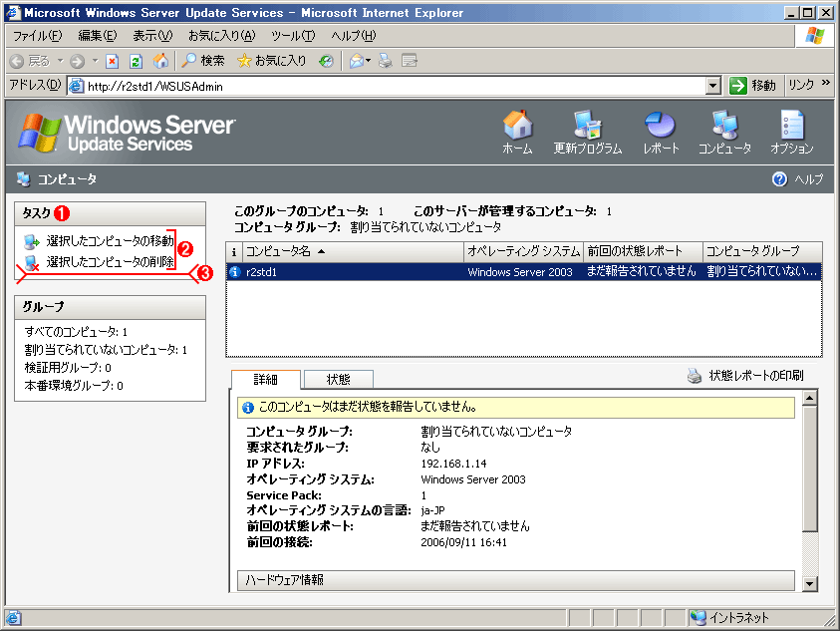Select 検証用グループ: 0 group
The image size is (840, 631).
pyautogui.click(x=68, y=368)
